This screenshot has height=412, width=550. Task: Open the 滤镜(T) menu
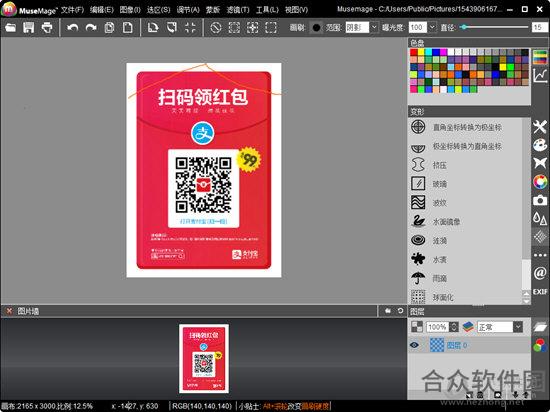(238, 10)
